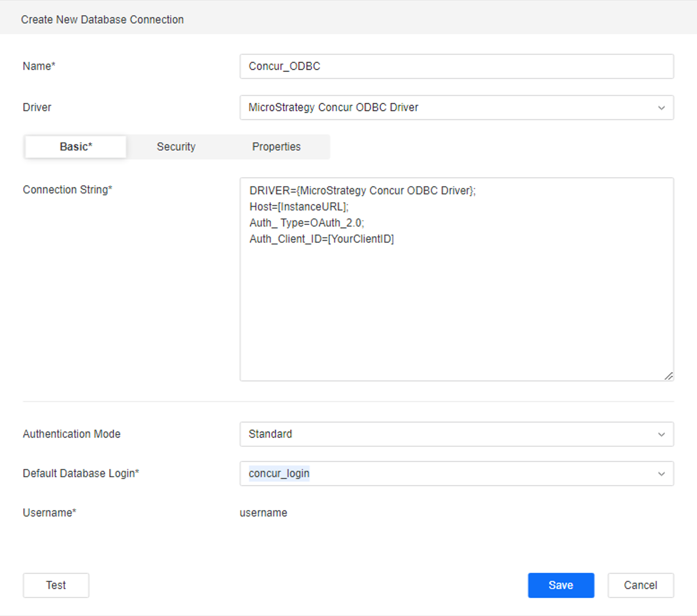Viewport: 697px width, 616px height.
Task: Open the Default Database Login dropdown
Action: tap(456, 474)
